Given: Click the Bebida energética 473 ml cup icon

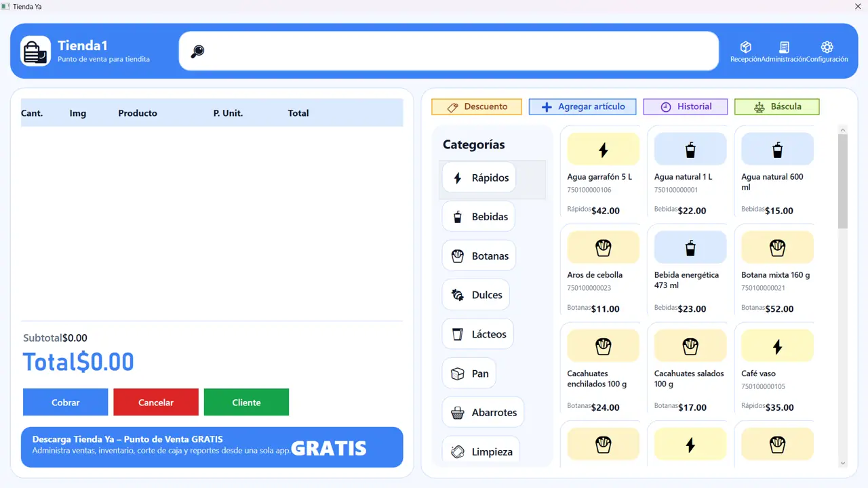Looking at the screenshot, I should (x=690, y=248).
